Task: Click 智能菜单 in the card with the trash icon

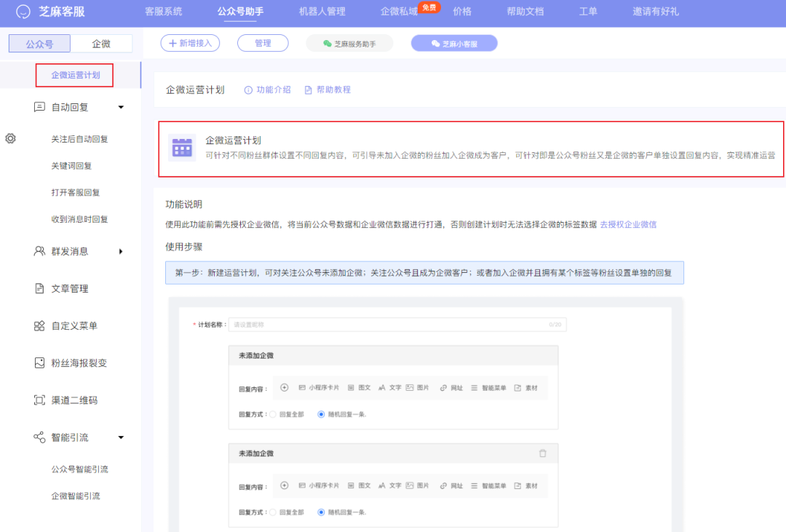Action: [488, 485]
